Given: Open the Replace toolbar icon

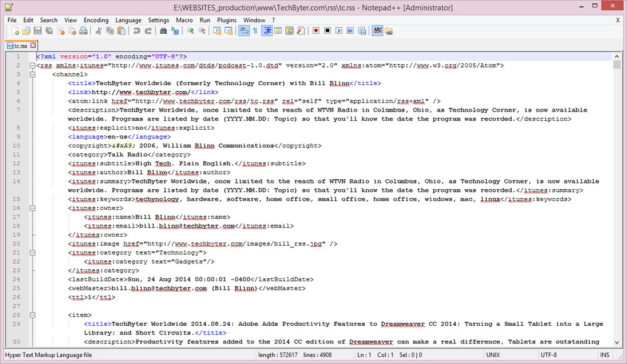Looking at the screenshot, I should (x=175, y=31).
